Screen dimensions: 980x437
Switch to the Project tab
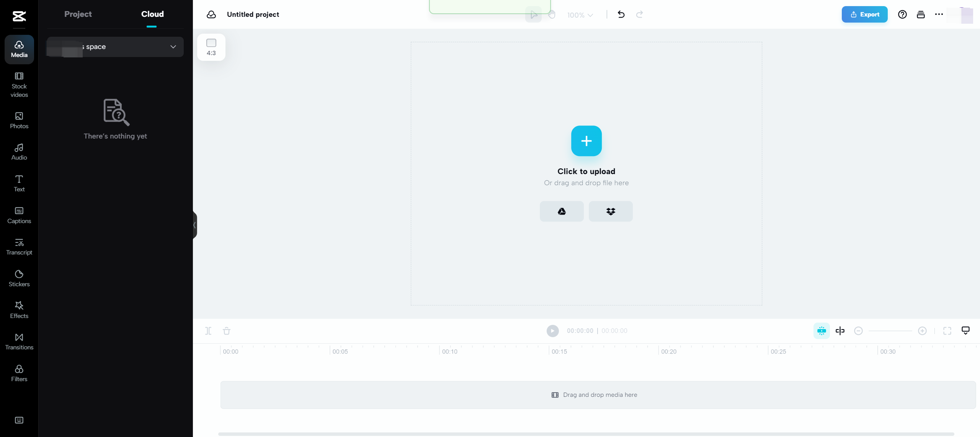click(78, 14)
